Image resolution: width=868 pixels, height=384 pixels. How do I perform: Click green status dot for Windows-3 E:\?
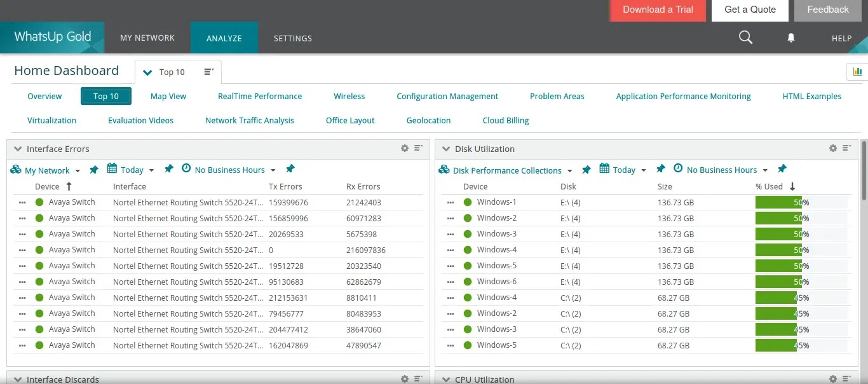pos(468,234)
